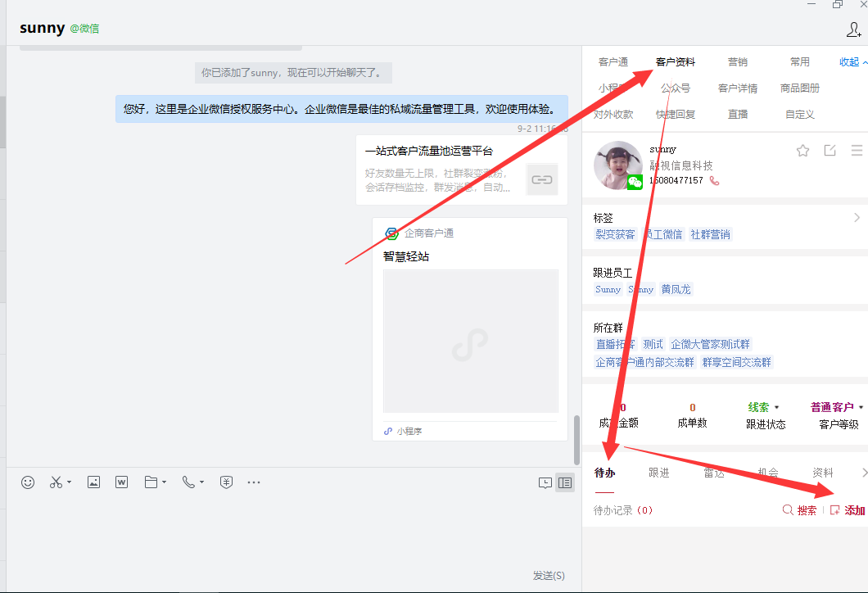Click the 黄凤龙 follow-up employee tag
Image resolution: width=868 pixels, height=593 pixels.
pyautogui.click(x=676, y=289)
